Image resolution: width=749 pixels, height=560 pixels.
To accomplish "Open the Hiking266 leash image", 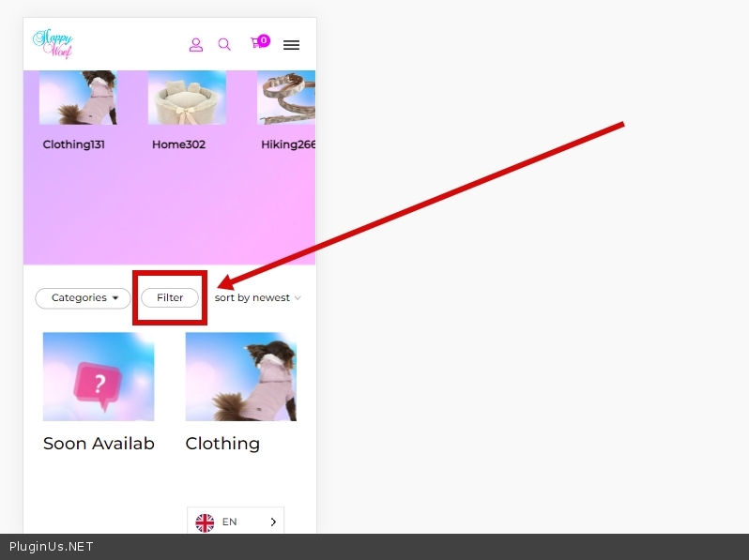I will tap(286, 98).
